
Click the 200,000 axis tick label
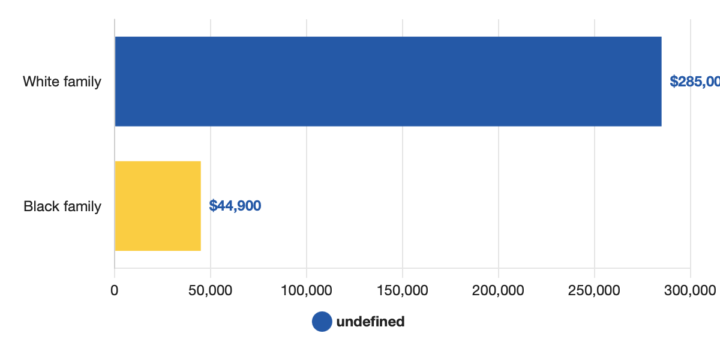[x=498, y=290]
